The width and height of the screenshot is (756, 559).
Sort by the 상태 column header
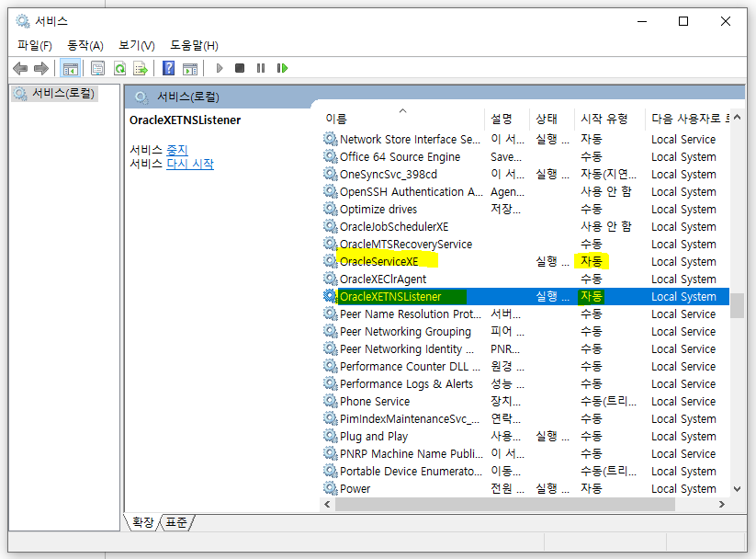click(x=551, y=119)
